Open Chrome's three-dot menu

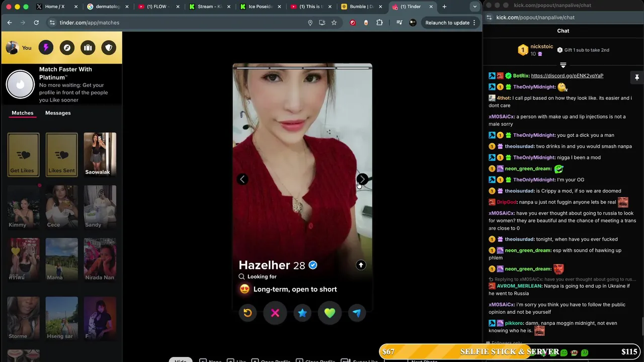pos(474,23)
